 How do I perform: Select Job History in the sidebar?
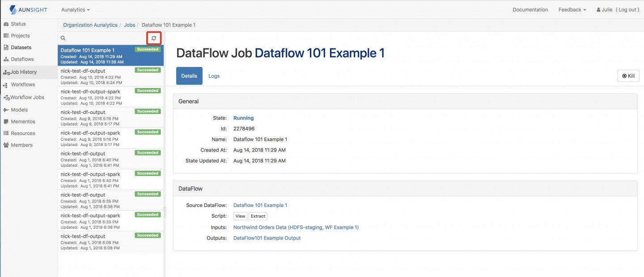[29, 72]
